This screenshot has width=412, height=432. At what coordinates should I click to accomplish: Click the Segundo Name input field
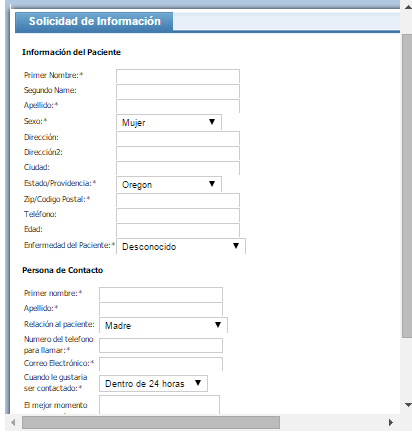pyautogui.click(x=178, y=91)
